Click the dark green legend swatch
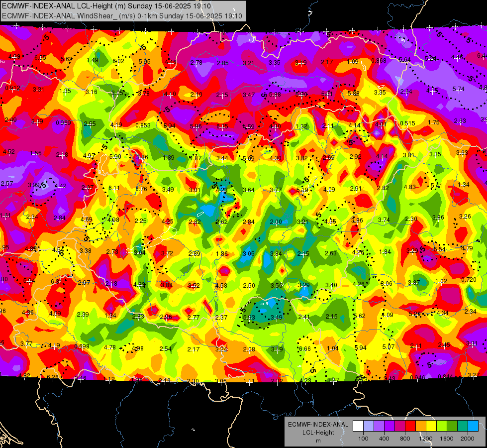 (x=452, y=426)
